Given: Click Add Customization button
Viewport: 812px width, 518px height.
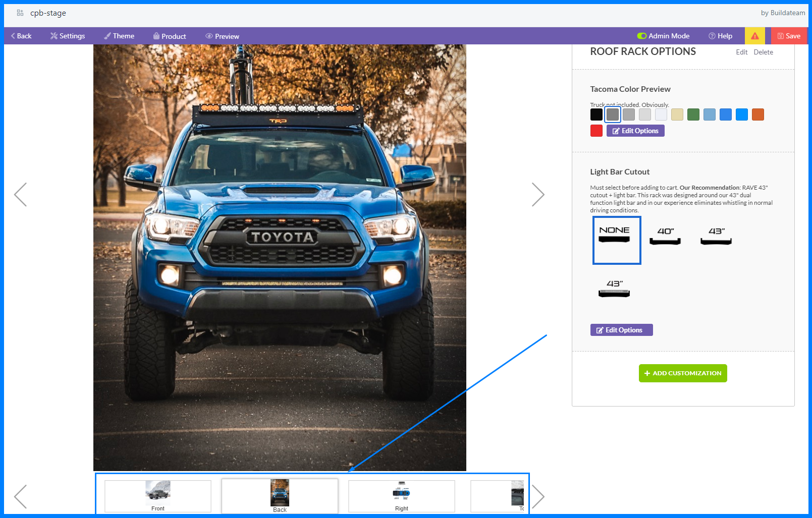Looking at the screenshot, I should pyautogui.click(x=683, y=373).
